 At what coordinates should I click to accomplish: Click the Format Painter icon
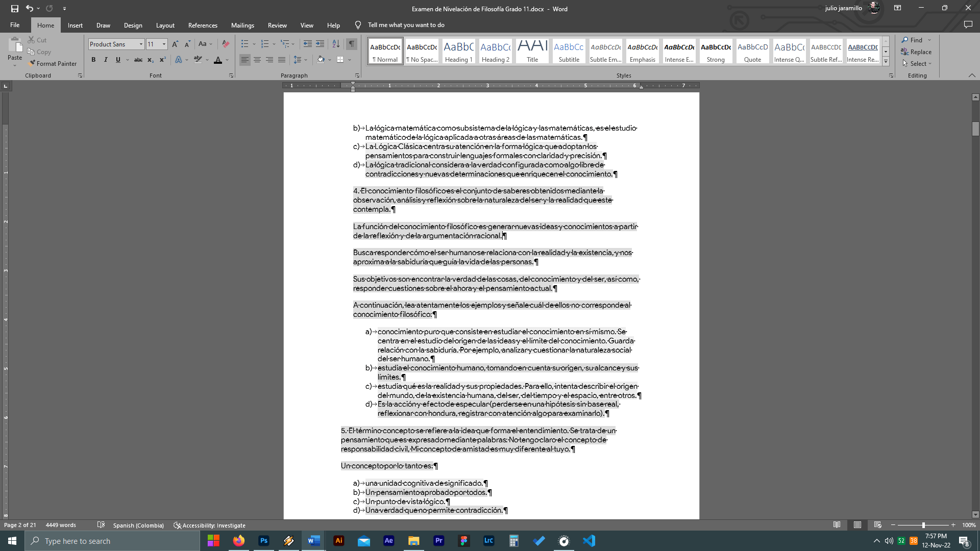click(32, 63)
